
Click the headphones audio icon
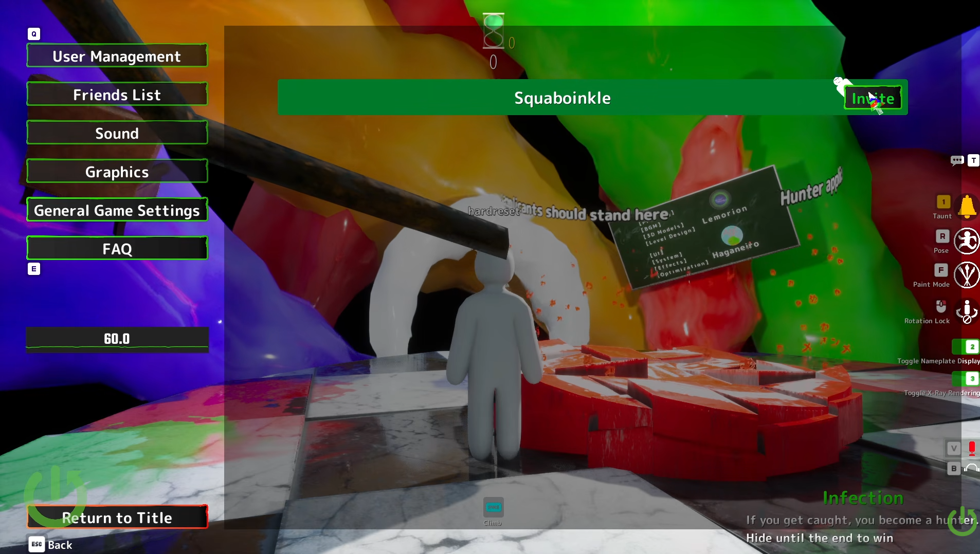[972, 468]
